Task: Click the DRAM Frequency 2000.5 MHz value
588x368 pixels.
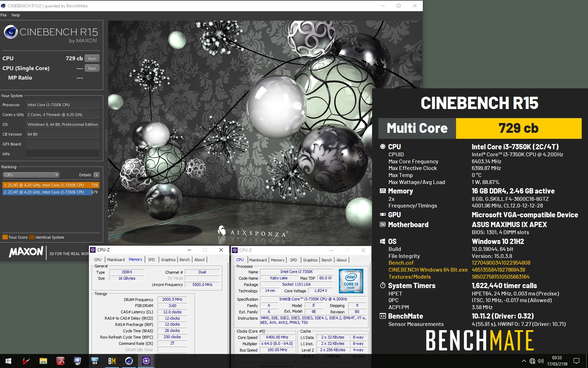Action: point(172,300)
